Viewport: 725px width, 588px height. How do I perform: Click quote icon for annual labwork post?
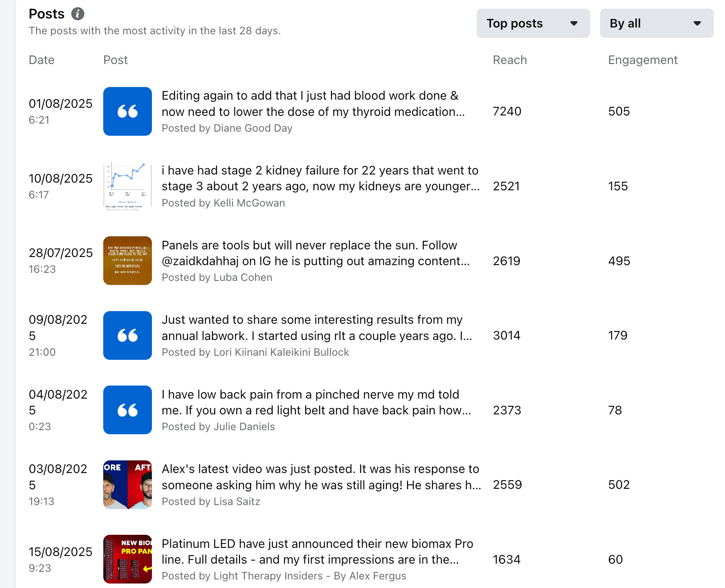click(x=128, y=335)
